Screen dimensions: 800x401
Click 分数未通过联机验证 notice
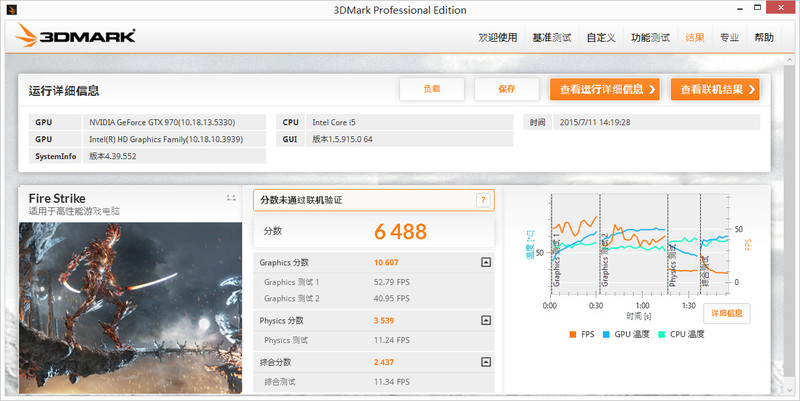click(x=301, y=200)
